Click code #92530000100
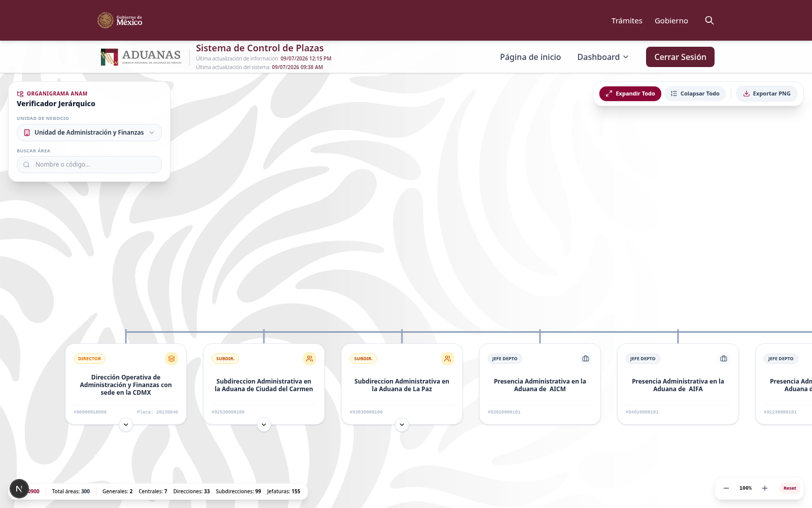Screen dimensions: 812x508 click(x=228, y=412)
